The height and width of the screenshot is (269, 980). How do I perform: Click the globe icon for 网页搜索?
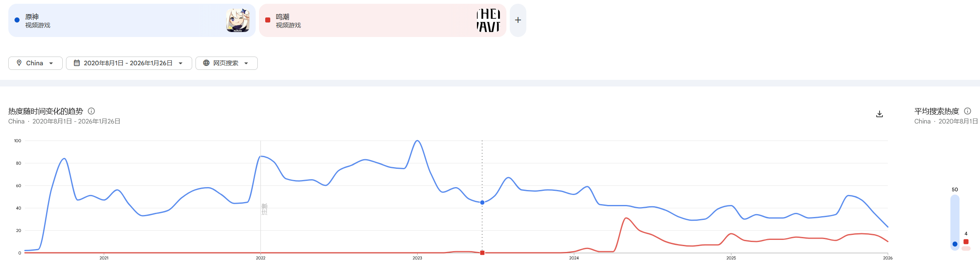tap(206, 63)
